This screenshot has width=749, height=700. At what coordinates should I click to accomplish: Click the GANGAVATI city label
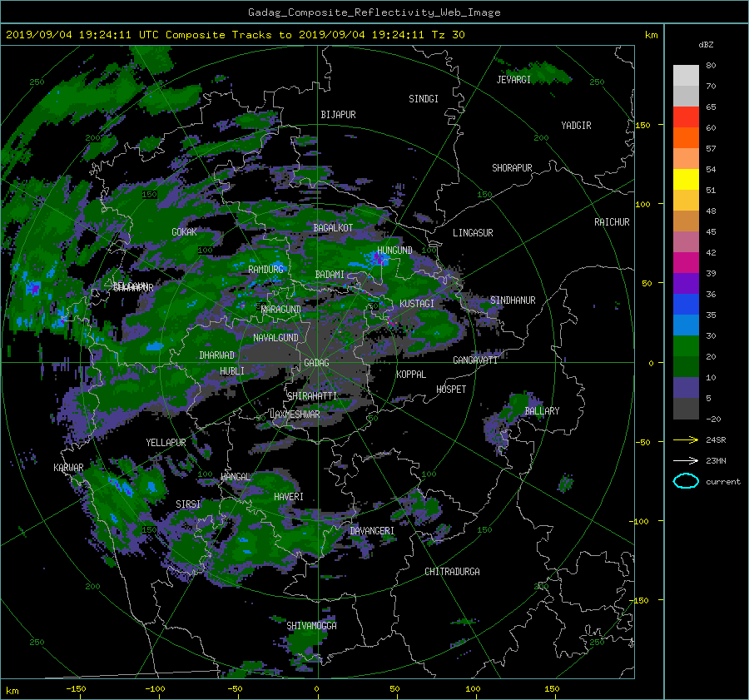[475, 360]
